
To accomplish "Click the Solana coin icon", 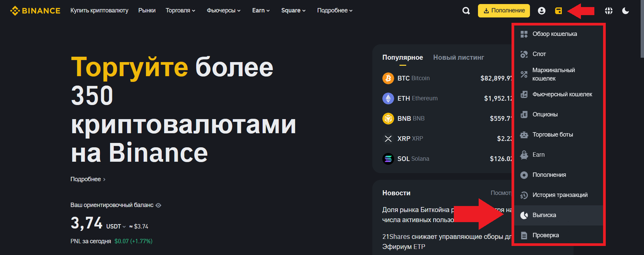I will click(388, 159).
